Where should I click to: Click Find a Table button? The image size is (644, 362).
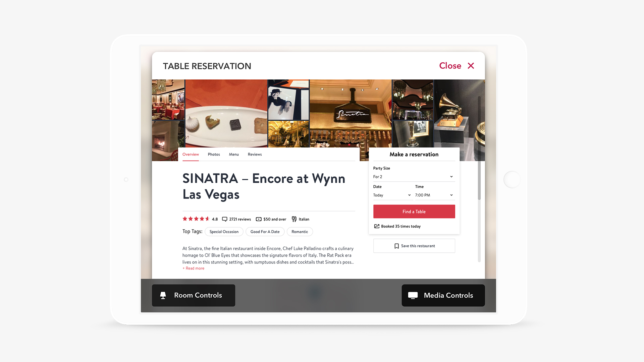(414, 211)
